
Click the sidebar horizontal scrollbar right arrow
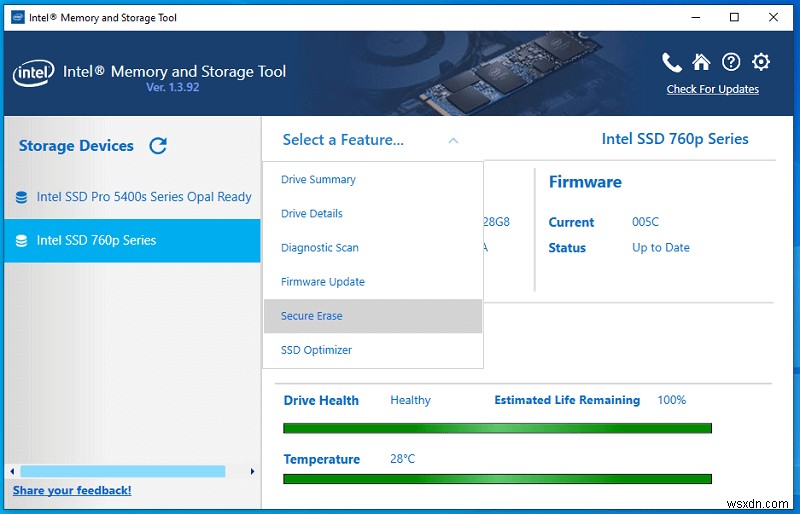(252, 470)
